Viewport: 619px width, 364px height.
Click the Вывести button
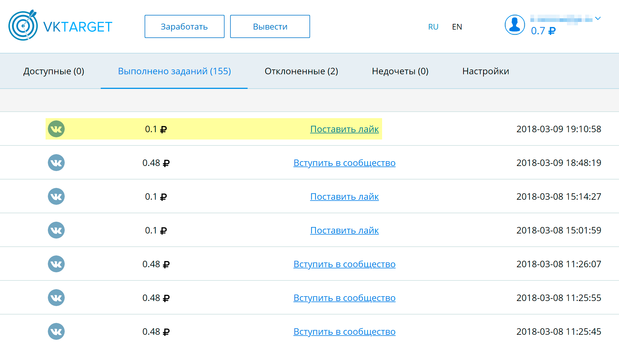270,26
